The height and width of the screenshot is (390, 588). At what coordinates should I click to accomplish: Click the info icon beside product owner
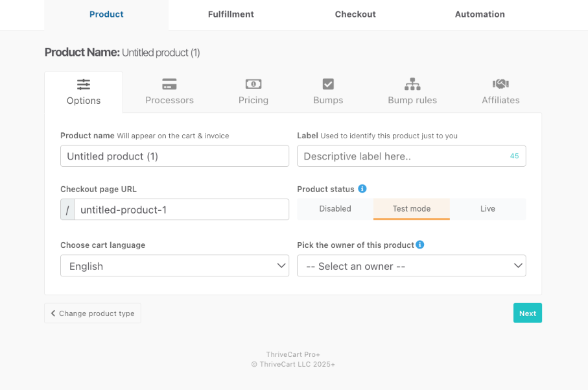[420, 245]
